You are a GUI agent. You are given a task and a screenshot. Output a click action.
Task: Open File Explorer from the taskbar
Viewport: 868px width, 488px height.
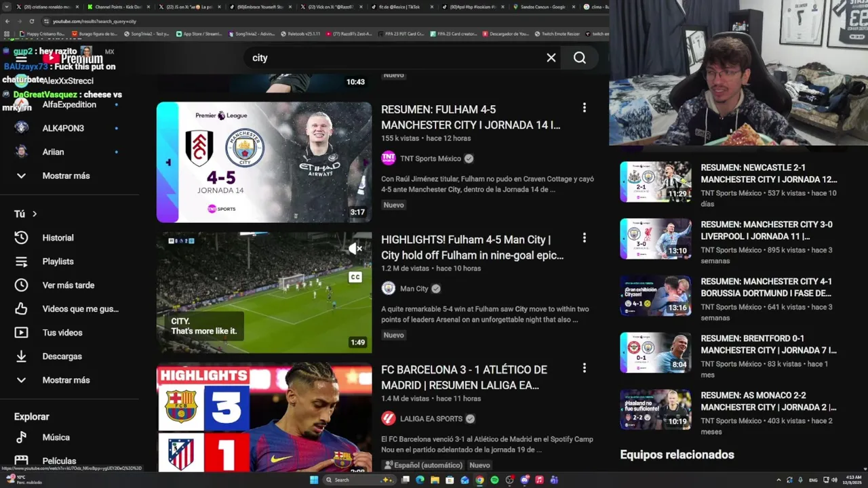(x=435, y=480)
